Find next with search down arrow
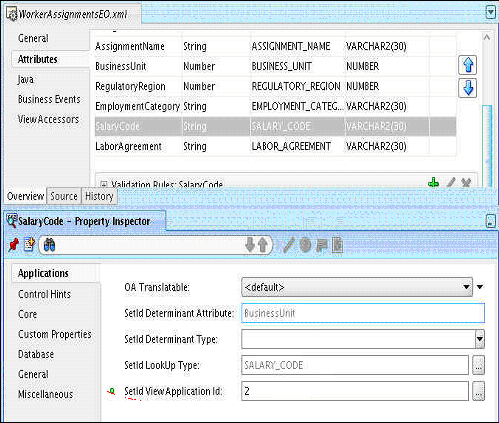499x423 pixels. (250, 245)
